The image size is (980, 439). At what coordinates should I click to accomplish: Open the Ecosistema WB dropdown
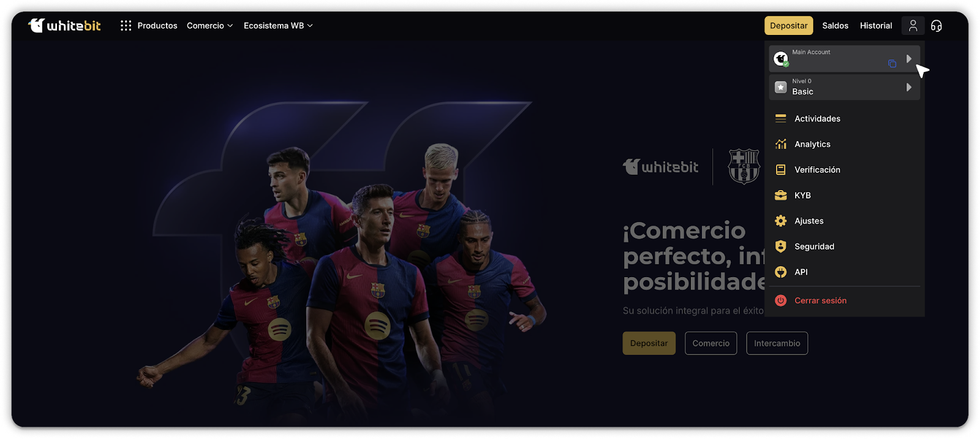[x=278, y=25]
